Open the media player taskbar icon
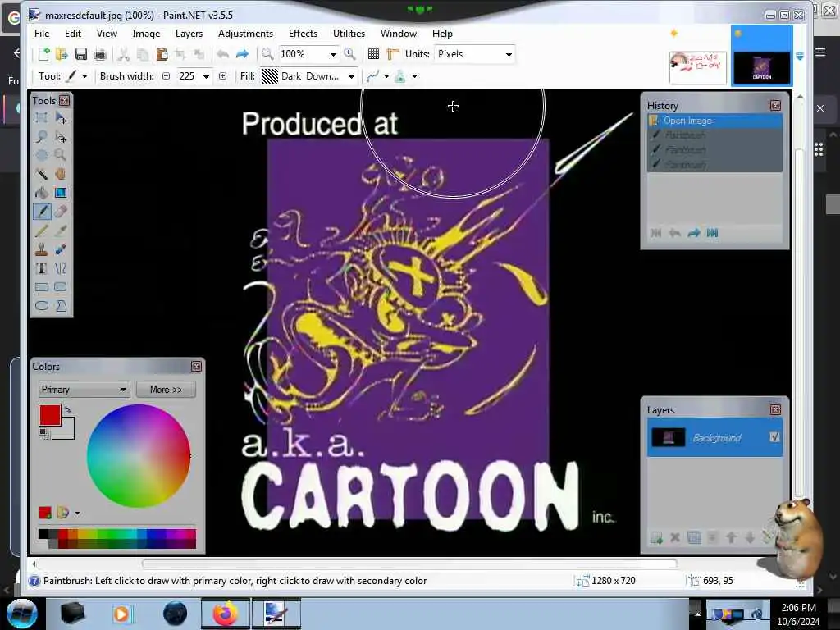 tap(121, 614)
